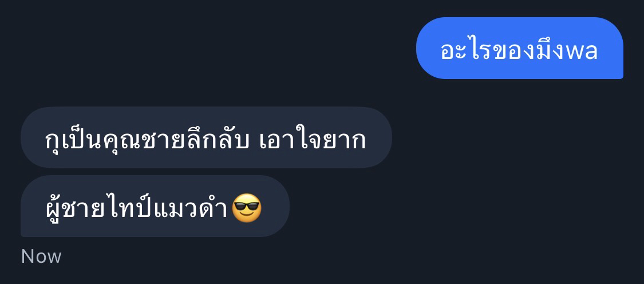Click the word แมวดำ before the emoji
The image size is (644, 284).
191,209
